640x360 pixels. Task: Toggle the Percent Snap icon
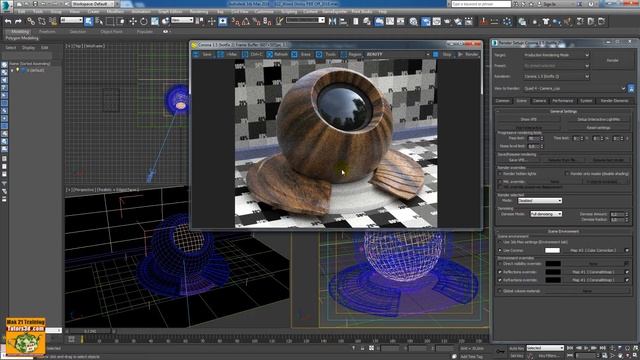(256, 21)
